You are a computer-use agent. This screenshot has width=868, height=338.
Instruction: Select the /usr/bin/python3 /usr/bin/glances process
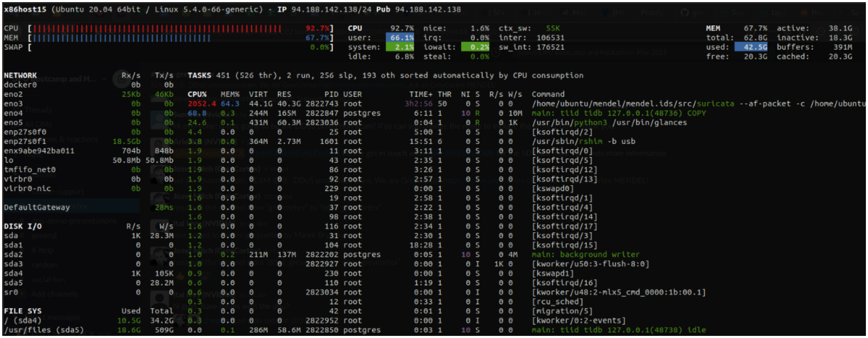point(610,123)
